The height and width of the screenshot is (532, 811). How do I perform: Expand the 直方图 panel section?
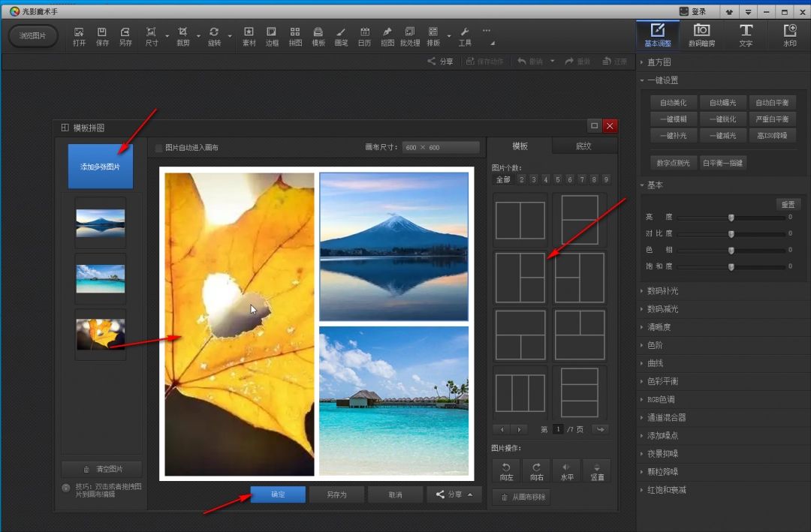point(659,62)
